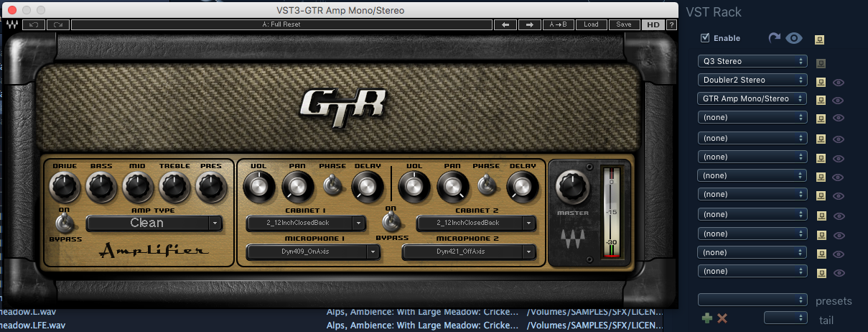868x332 pixels.
Task: Add a preset with green plus icon
Action: pyautogui.click(x=707, y=318)
